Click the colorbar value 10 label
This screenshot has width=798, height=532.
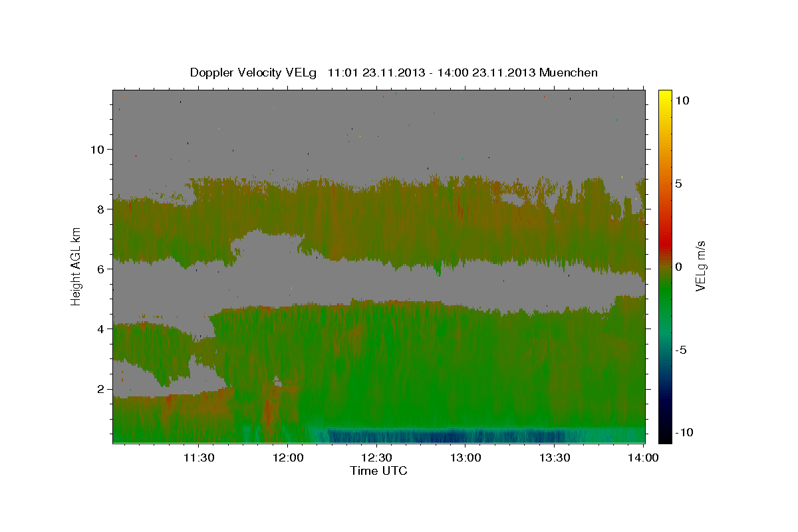(682, 100)
